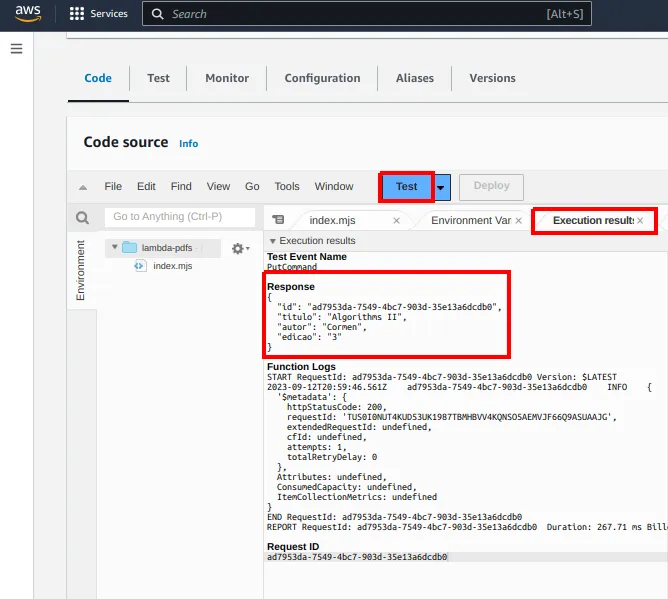Open the File menu
This screenshot has height=599, width=668.
click(113, 187)
